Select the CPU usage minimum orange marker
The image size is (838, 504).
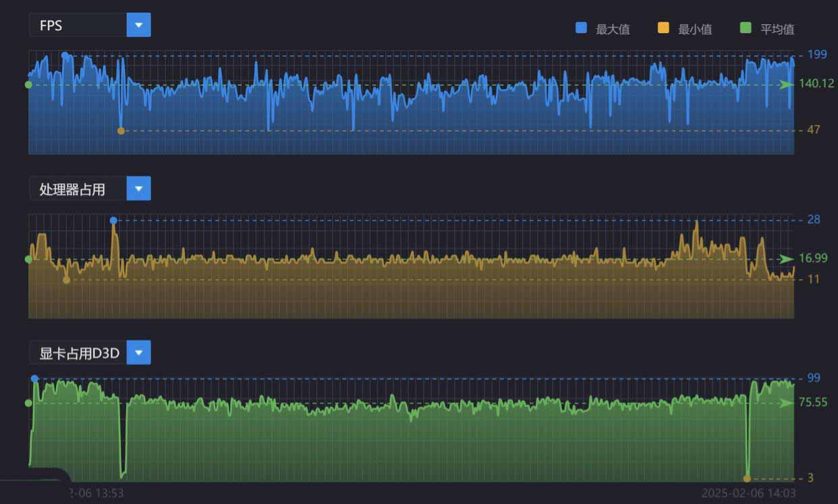(x=66, y=280)
